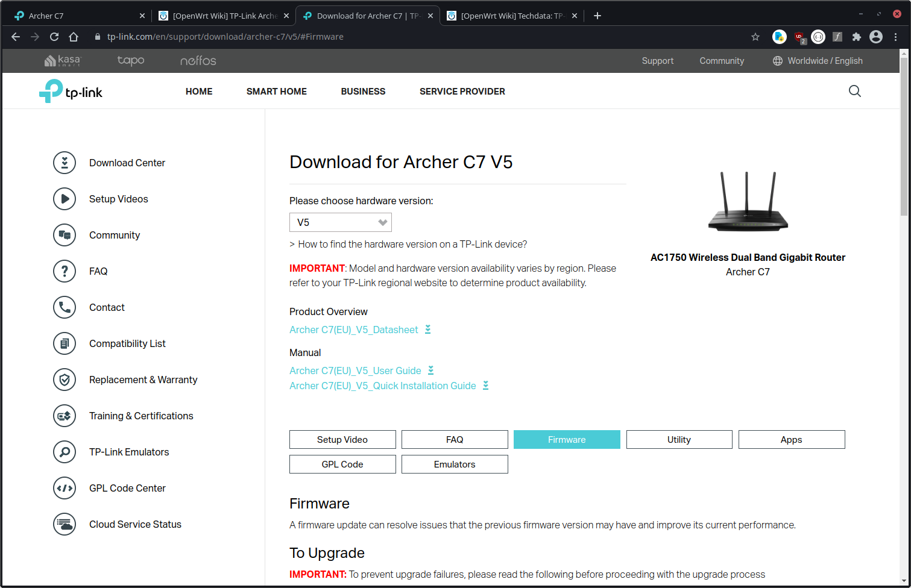Open a new browser tab

[x=597, y=16]
